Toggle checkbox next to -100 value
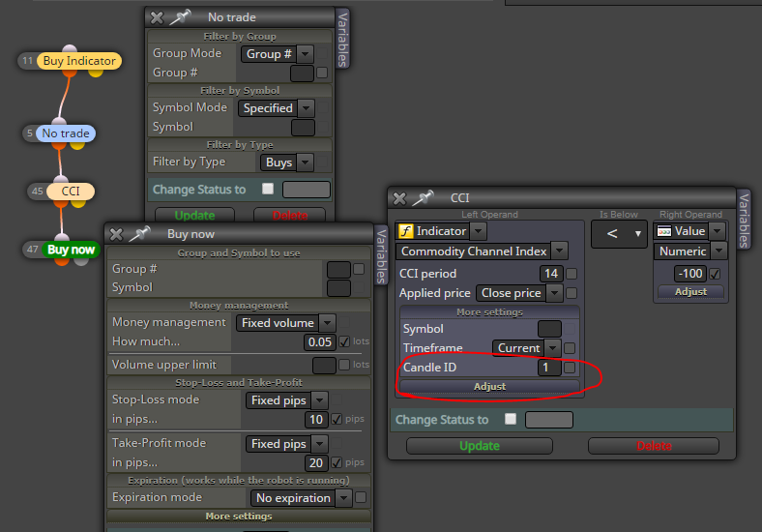 click(715, 274)
